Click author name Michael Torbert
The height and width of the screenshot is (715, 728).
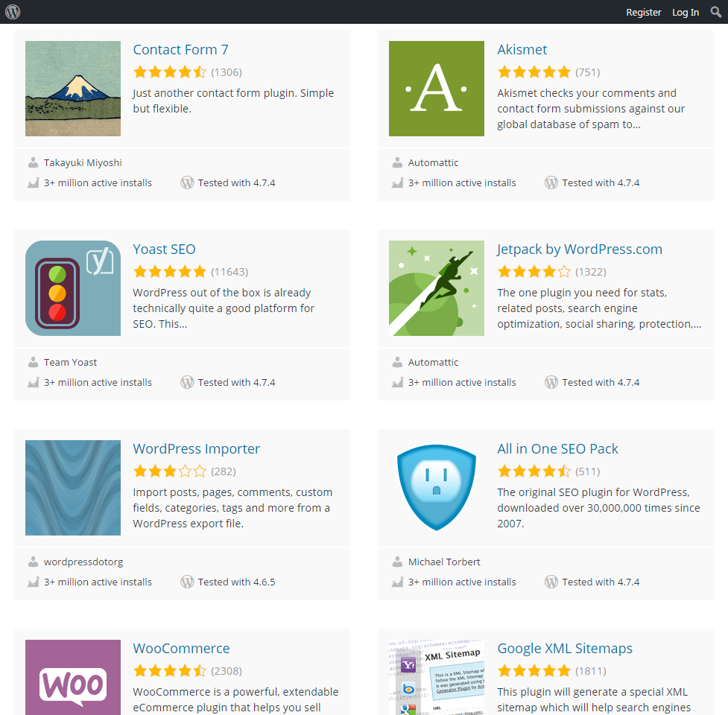pyautogui.click(x=444, y=562)
